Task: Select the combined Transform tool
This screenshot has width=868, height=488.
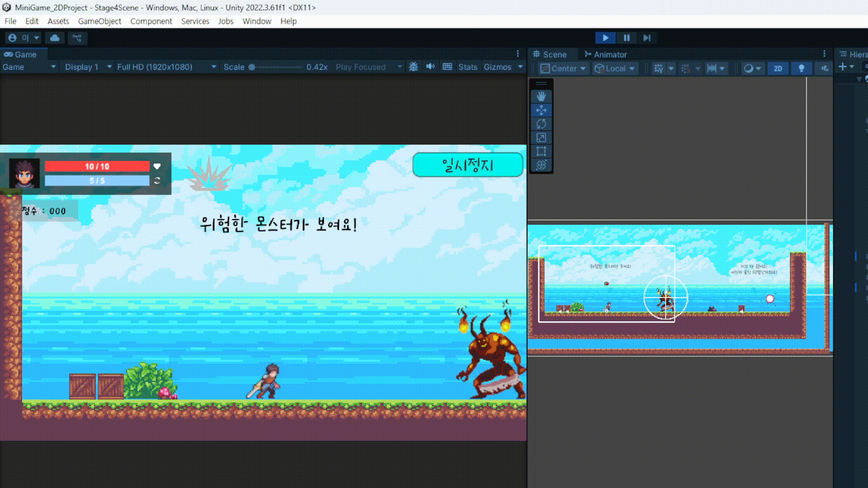Action: click(x=541, y=165)
